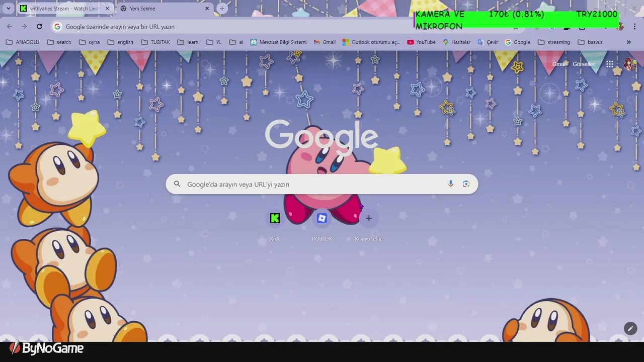Image resolution: width=644 pixels, height=362 pixels.
Task: Click the Gmail link on Google page
Action: coord(559,64)
